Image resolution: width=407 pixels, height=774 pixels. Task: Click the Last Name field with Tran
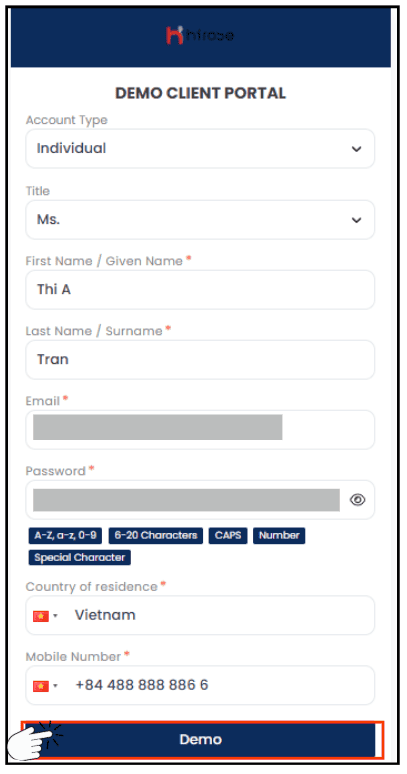point(200,360)
